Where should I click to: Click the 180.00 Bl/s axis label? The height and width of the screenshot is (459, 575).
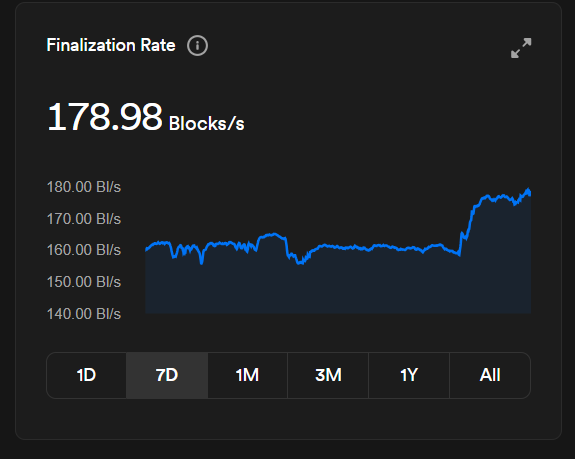[84, 187]
